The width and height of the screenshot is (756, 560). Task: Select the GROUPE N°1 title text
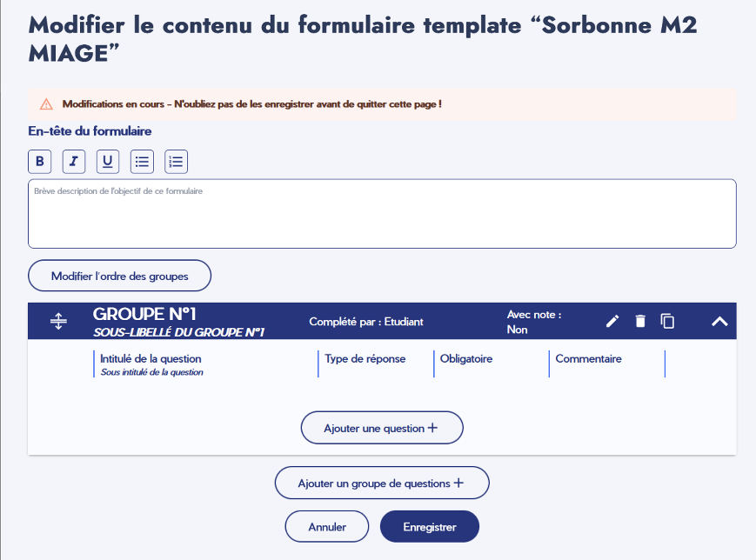(x=144, y=314)
